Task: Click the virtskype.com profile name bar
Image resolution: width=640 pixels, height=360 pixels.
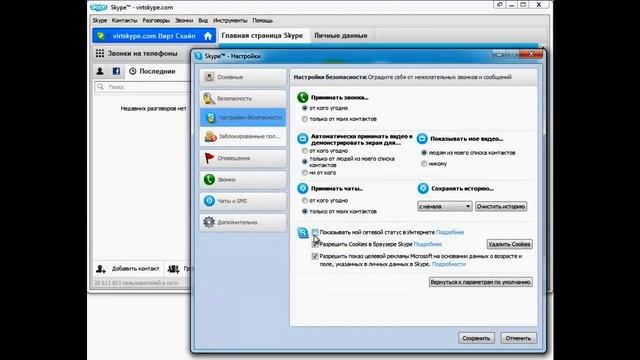Action: tap(154, 36)
